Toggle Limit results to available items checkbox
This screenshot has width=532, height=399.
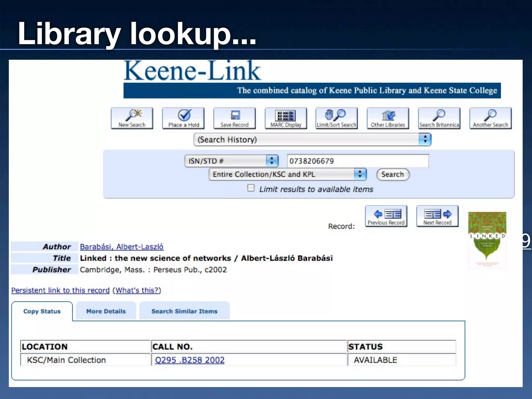(251, 188)
